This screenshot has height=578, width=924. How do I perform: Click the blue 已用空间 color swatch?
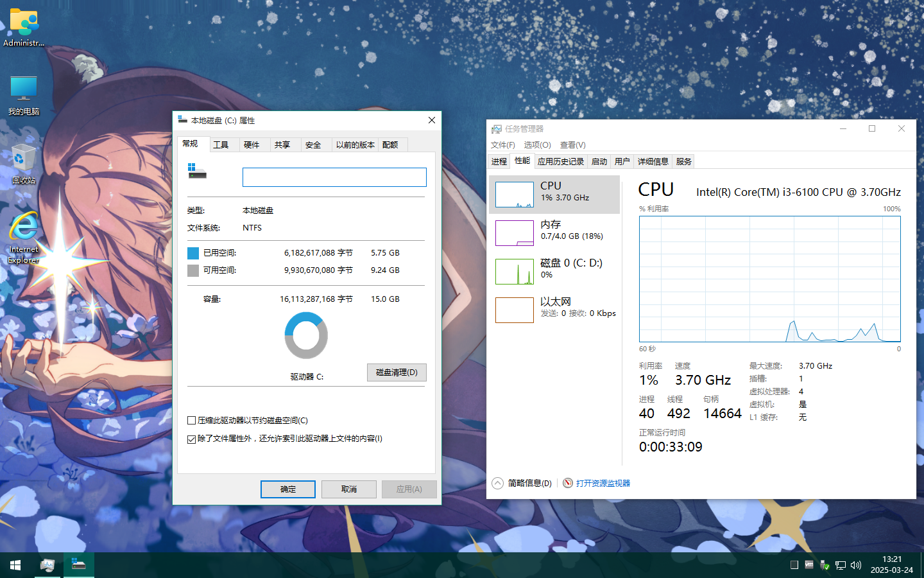[x=193, y=253]
